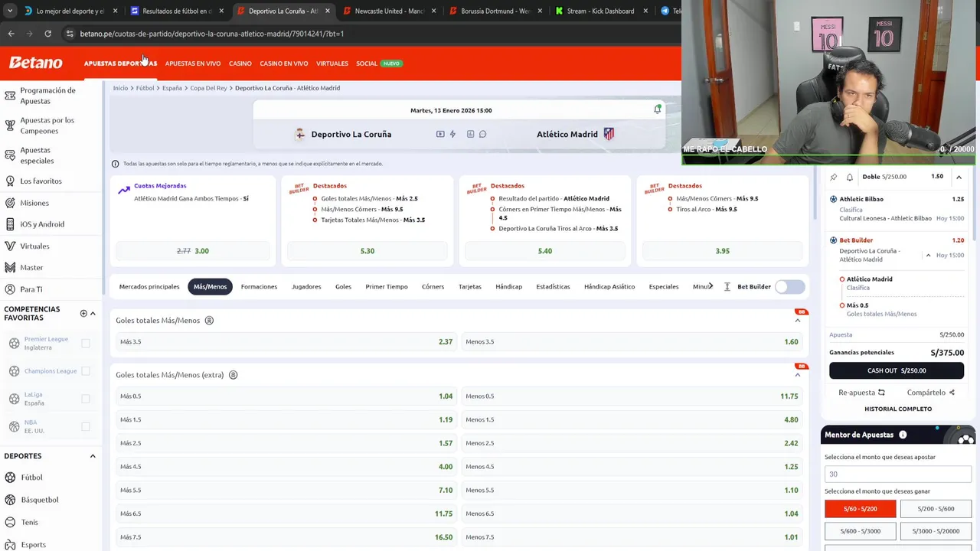
Task: Open Master sidebar item
Action: [31, 268]
